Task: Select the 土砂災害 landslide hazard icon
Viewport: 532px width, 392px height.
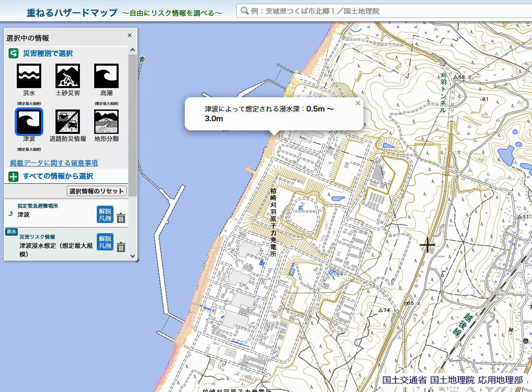Action: click(68, 76)
